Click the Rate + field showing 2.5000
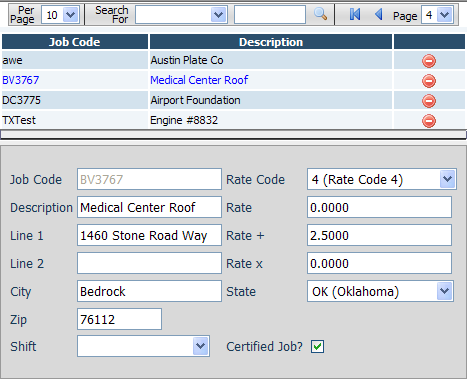 [x=379, y=235]
